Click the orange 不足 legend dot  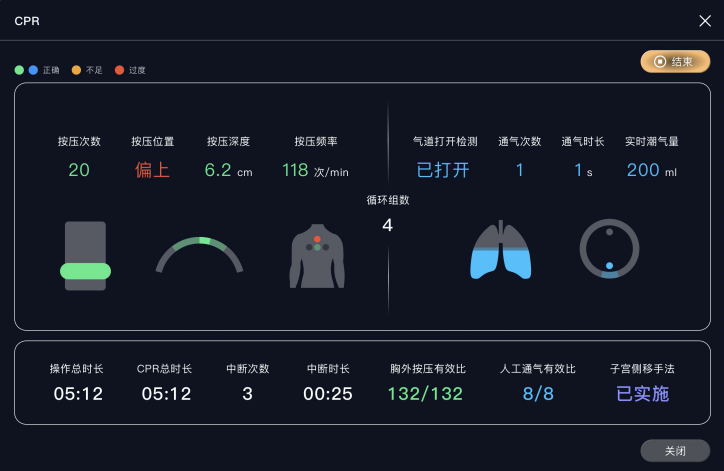(76, 70)
